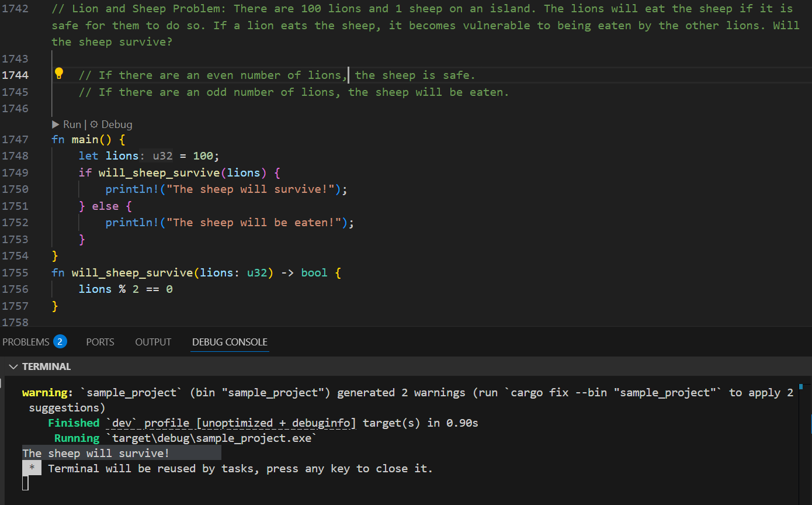
Task: Click the Run play triangle above main
Action: click(x=56, y=124)
